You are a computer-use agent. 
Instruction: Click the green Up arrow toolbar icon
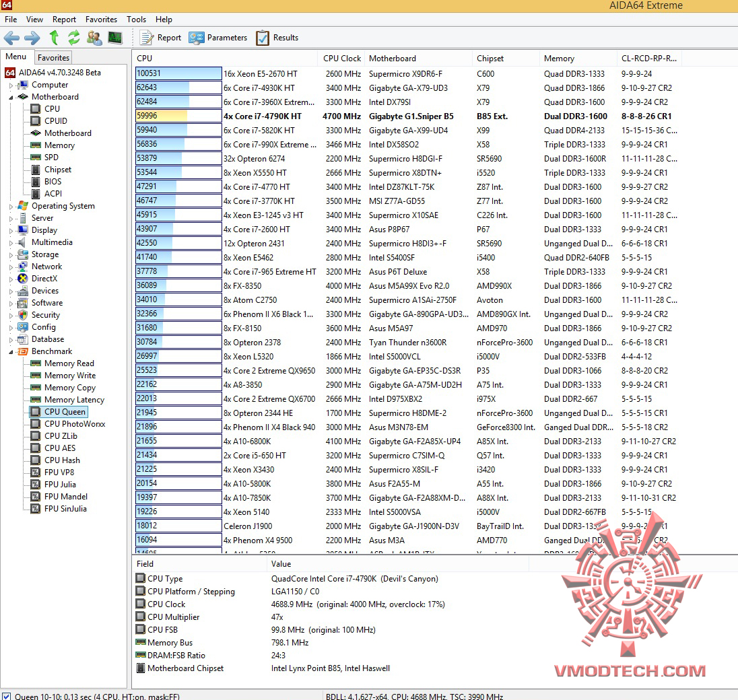[x=54, y=38]
